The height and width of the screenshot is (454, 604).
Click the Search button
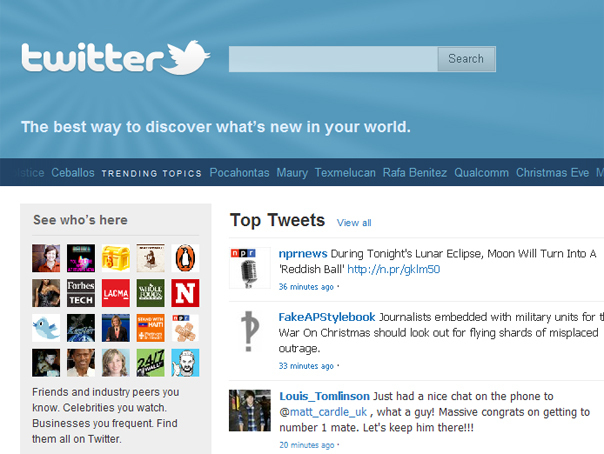pyautogui.click(x=466, y=59)
